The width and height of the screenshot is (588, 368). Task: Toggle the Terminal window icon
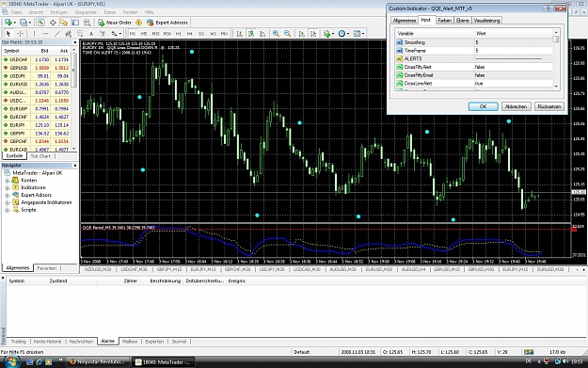[x=75, y=23]
